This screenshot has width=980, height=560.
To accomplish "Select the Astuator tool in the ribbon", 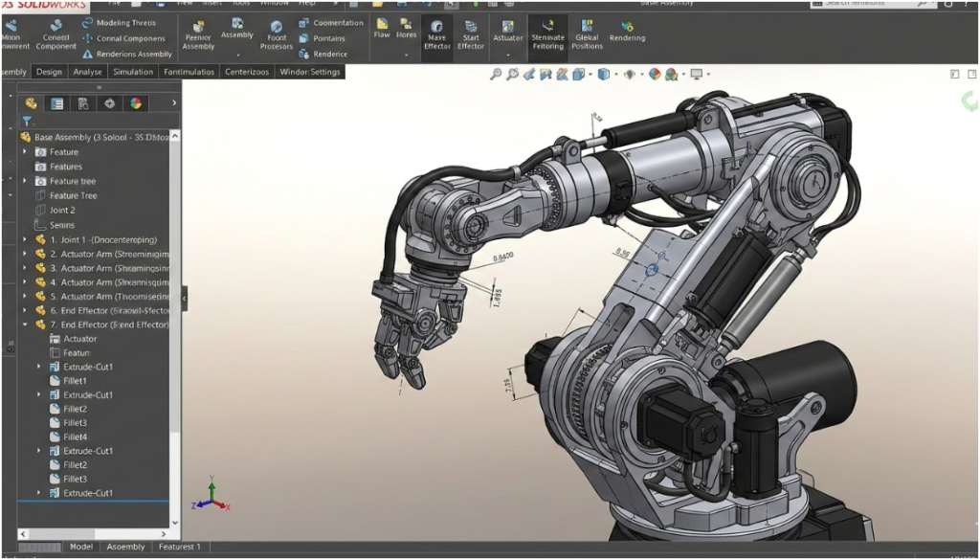I will (508, 31).
